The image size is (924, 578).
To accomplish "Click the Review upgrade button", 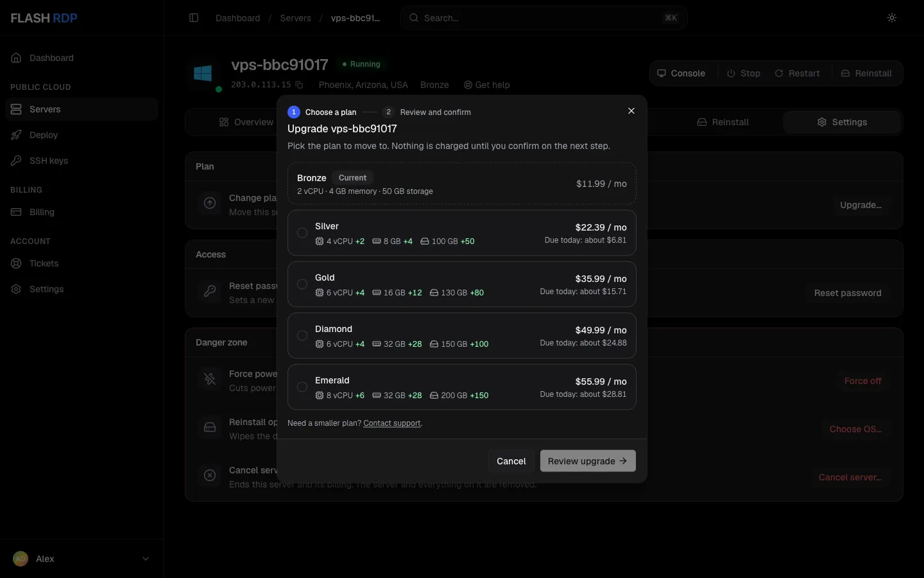I will [588, 461].
